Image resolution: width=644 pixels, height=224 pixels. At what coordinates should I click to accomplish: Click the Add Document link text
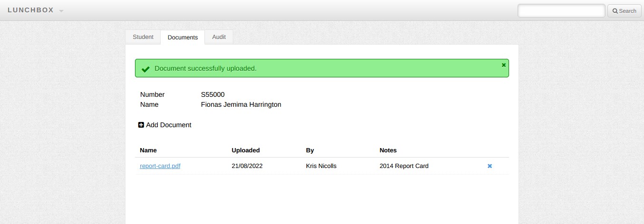168,125
